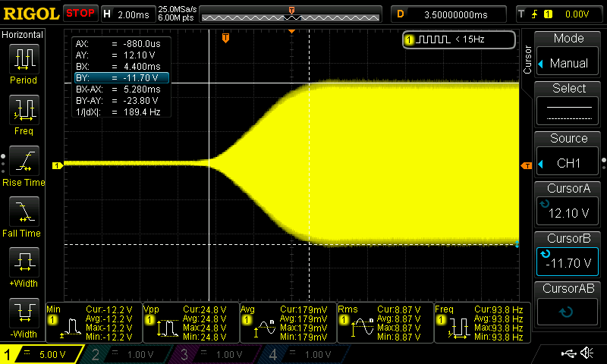The height and width of the screenshot is (364, 607).
Task: Click the CursorAB rotary knob icon
Action: point(566,312)
